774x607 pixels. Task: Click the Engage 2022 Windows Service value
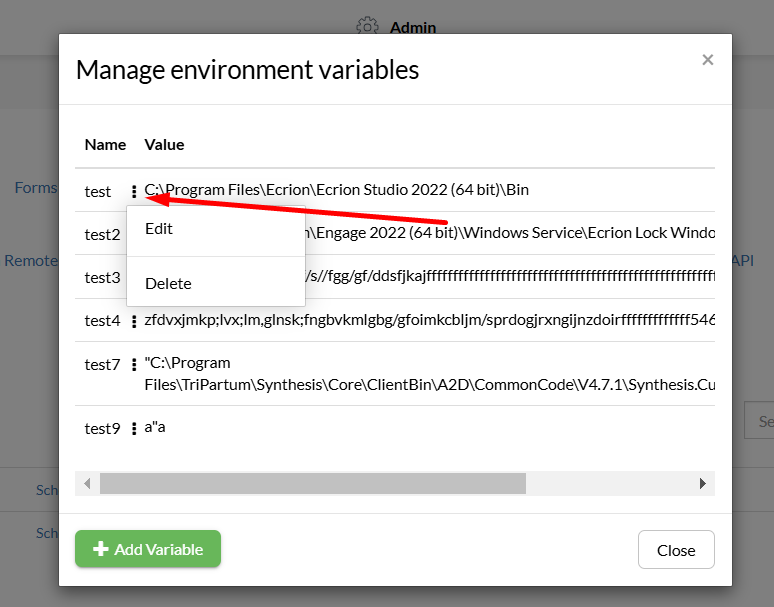click(x=510, y=233)
